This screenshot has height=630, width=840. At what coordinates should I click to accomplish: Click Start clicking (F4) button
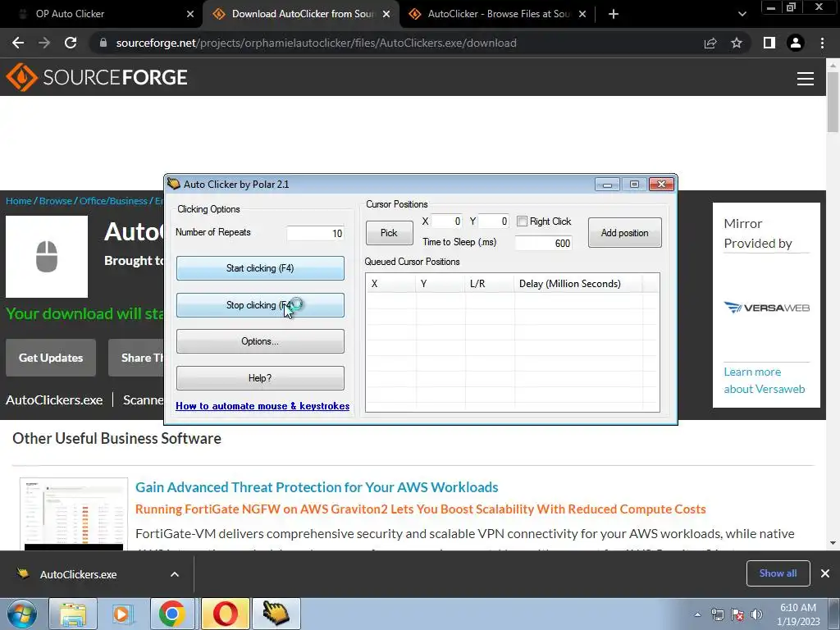click(x=260, y=268)
